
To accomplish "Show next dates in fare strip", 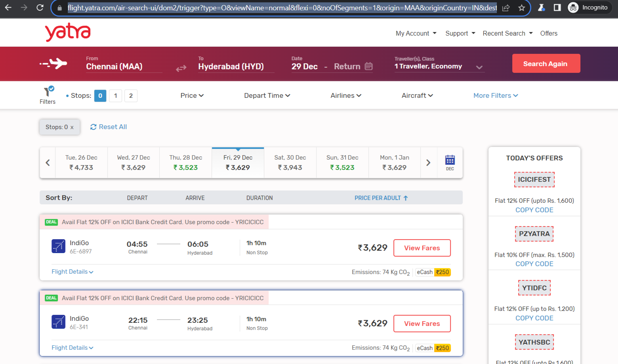I will pos(428,163).
